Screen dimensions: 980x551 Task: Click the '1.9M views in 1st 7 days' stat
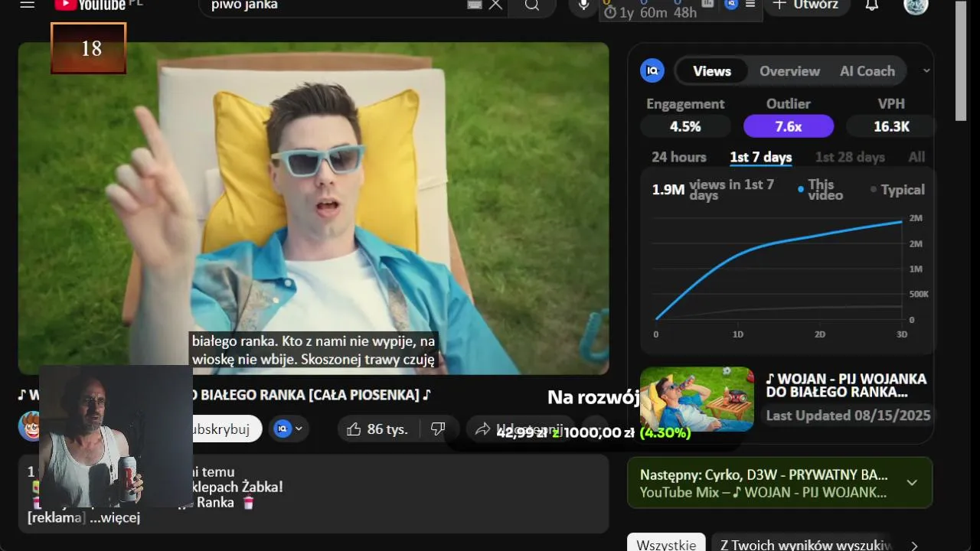(714, 189)
